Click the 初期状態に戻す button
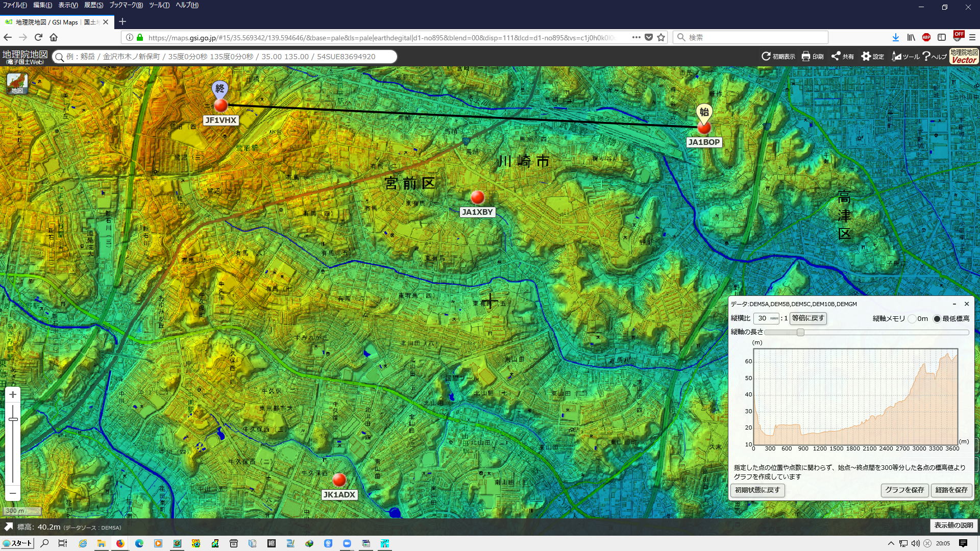 (757, 490)
